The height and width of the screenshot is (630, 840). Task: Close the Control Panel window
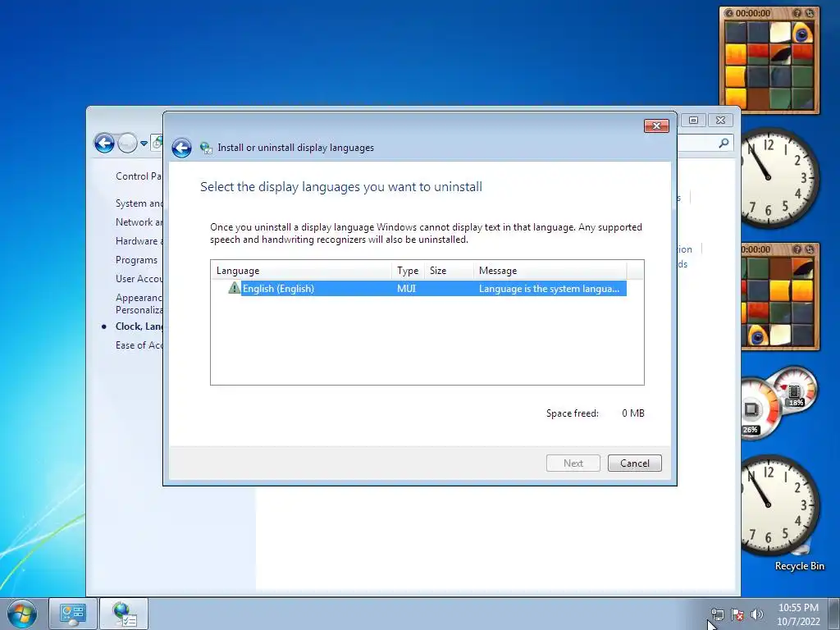click(x=721, y=120)
